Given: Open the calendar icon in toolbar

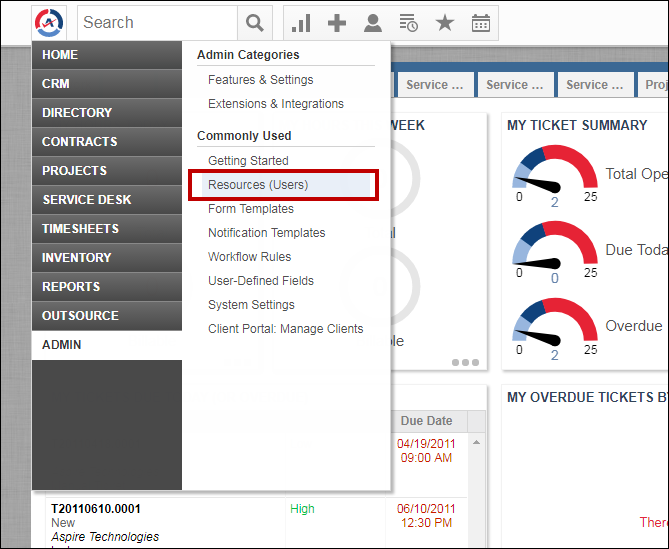Looking at the screenshot, I should pos(480,23).
